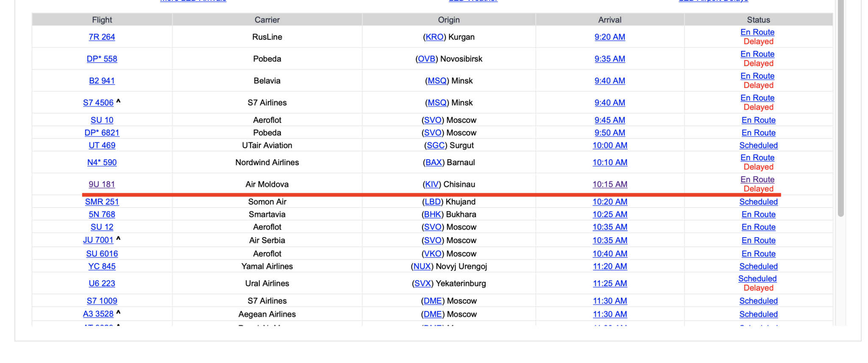Select the KRO airport code link

[434, 37]
